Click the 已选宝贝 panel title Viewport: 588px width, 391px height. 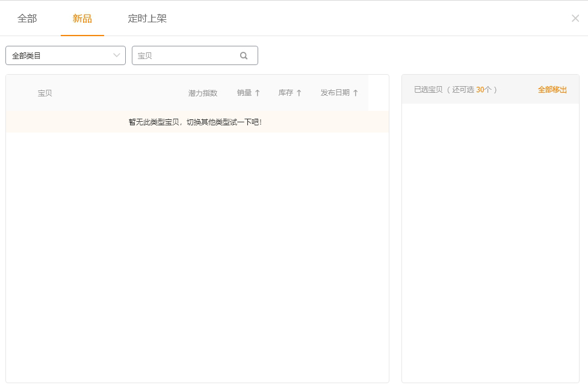(x=429, y=90)
